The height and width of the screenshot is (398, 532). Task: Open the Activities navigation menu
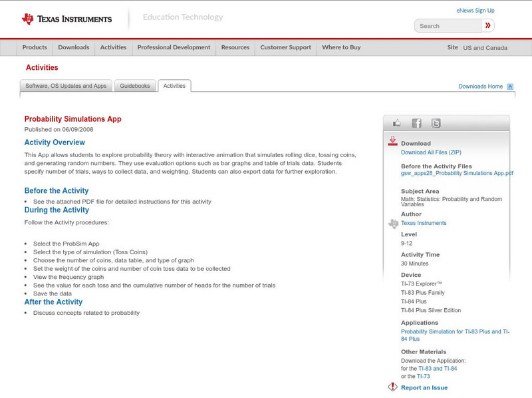(x=113, y=47)
